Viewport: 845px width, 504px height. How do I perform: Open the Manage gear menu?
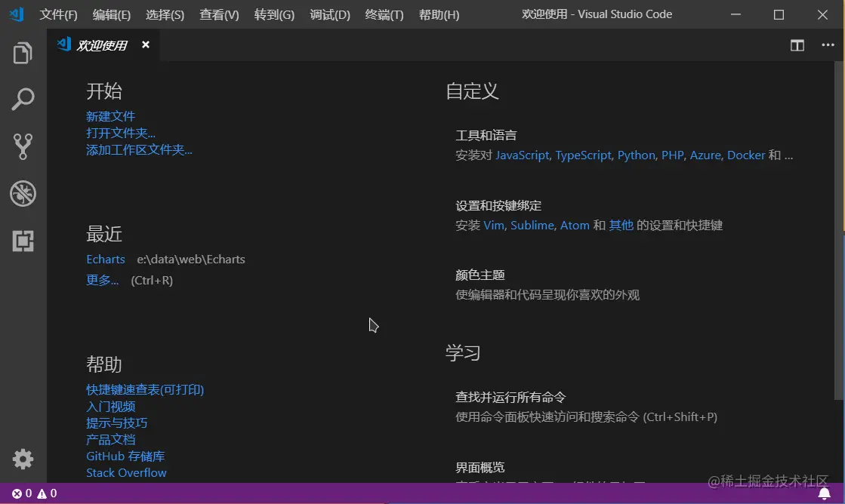[23, 459]
